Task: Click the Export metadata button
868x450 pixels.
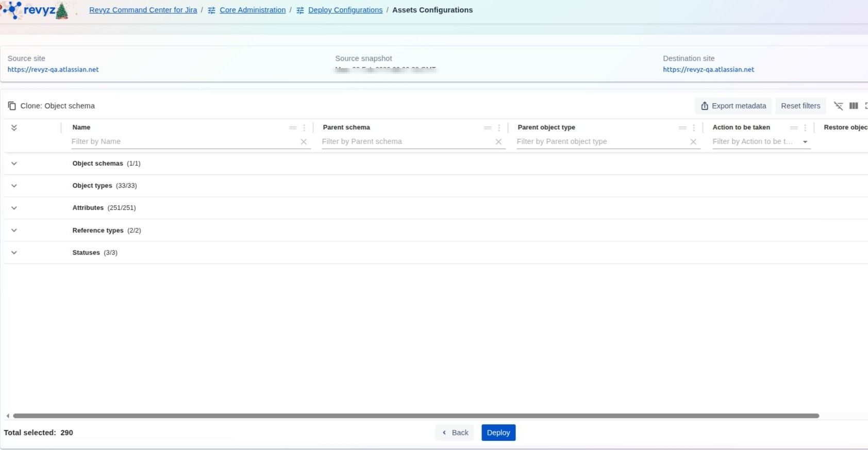Action: [x=733, y=106]
